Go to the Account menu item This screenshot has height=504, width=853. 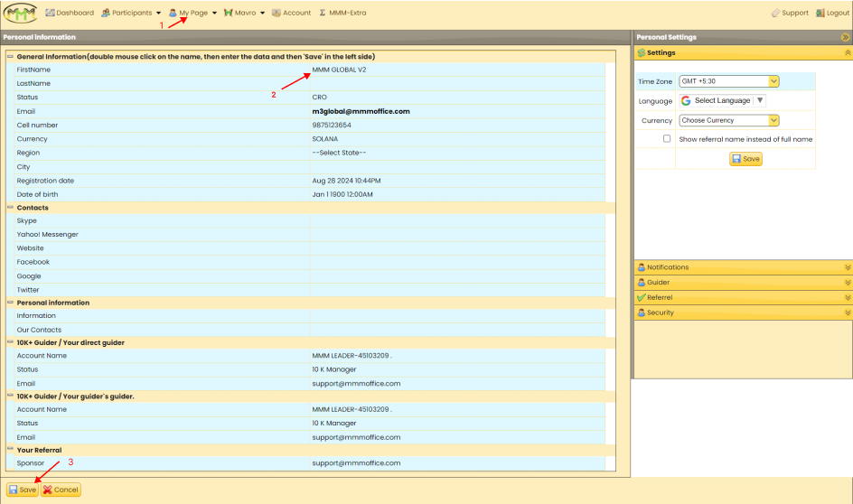point(292,13)
